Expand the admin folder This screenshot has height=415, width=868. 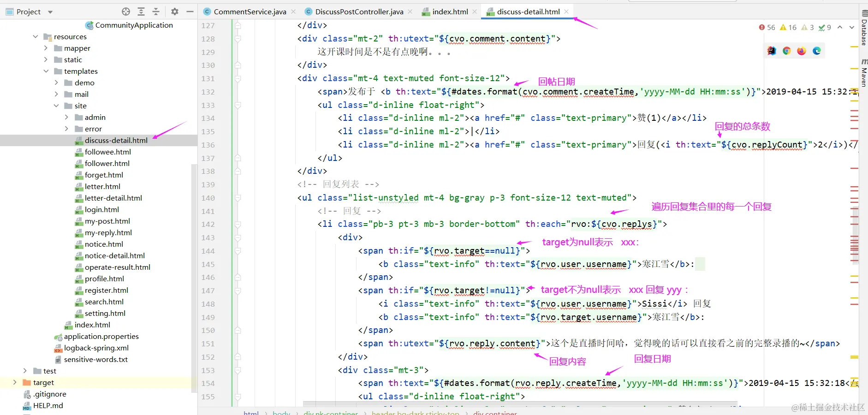pyautogui.click(x=66, y=117)
